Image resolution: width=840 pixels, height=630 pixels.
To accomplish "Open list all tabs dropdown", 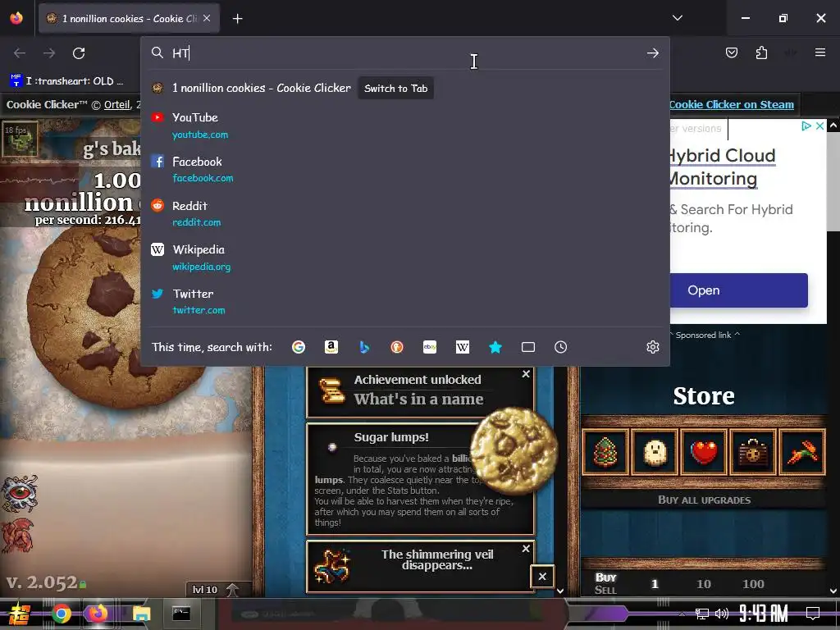I will (677, 18).
